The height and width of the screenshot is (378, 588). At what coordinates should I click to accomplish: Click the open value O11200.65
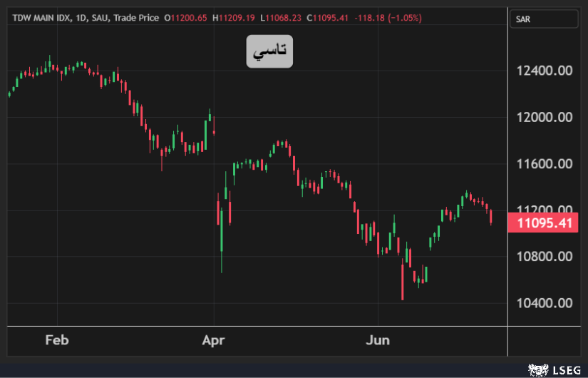point(185,17)
